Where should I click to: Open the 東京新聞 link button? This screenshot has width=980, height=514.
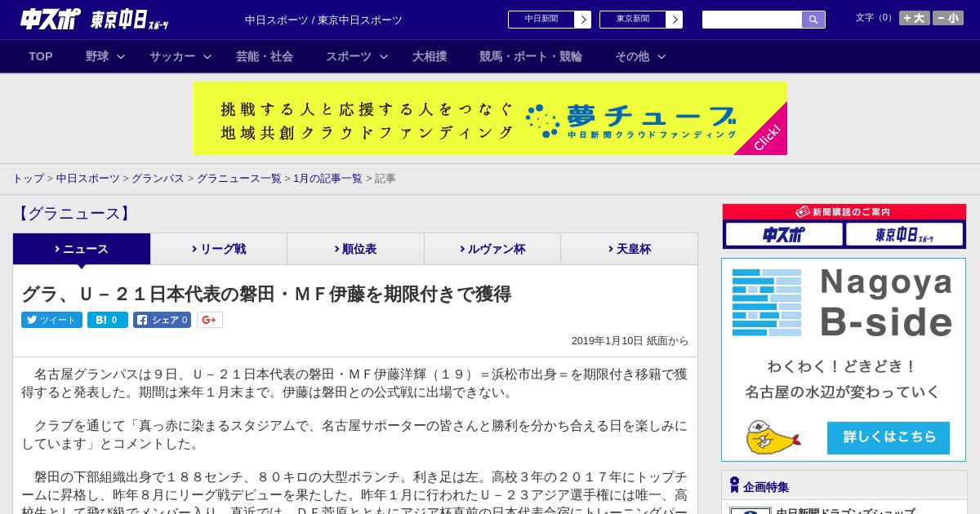coord(632,20)
